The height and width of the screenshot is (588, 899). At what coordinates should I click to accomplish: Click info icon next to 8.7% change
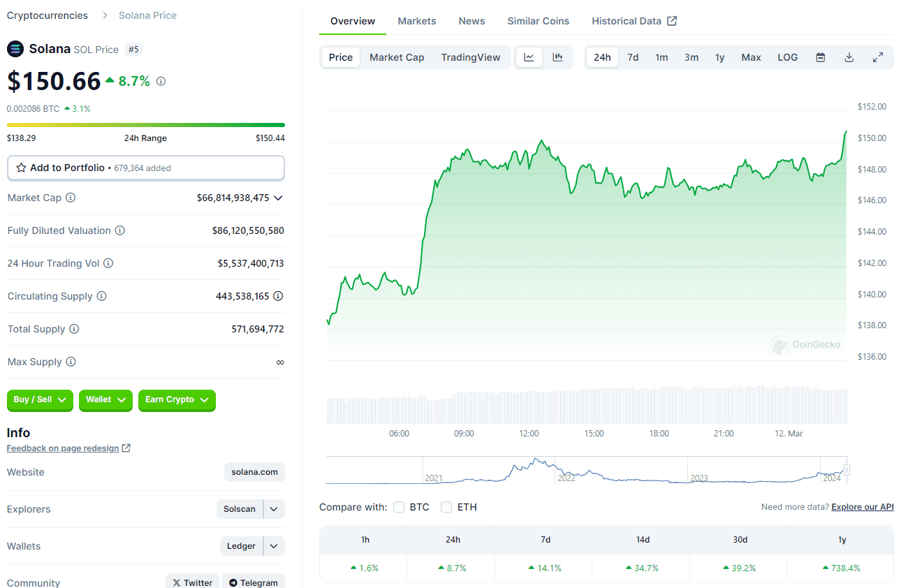click(161, 81)
